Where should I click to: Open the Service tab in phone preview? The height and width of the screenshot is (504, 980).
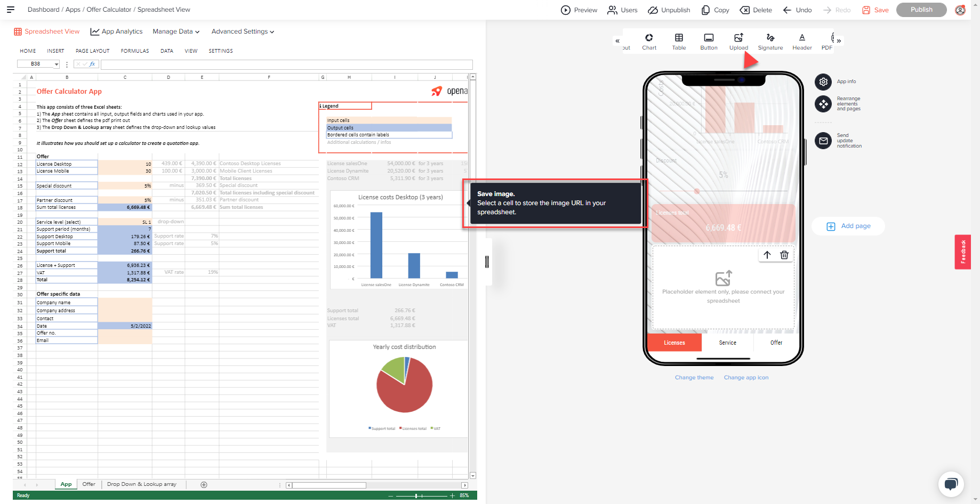(727, 343)
